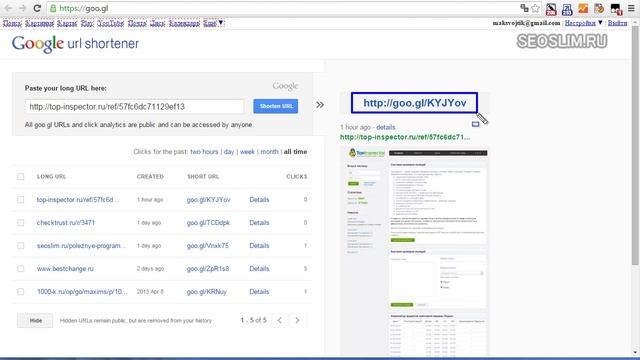Tick the select-all checkbox in table header
Viewport: 640px width, 360px height.
tap(20, 176)
